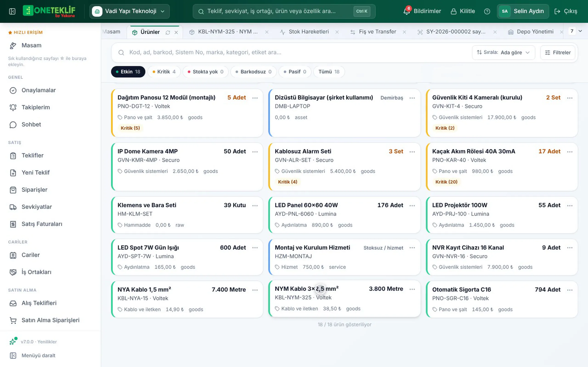Switch to the Depo Yönetimi tab

point(531,32)
